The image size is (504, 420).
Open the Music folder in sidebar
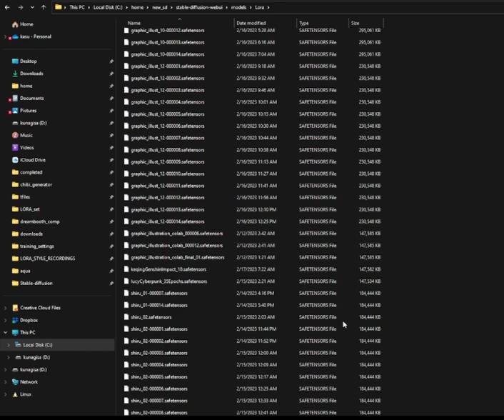26,135
